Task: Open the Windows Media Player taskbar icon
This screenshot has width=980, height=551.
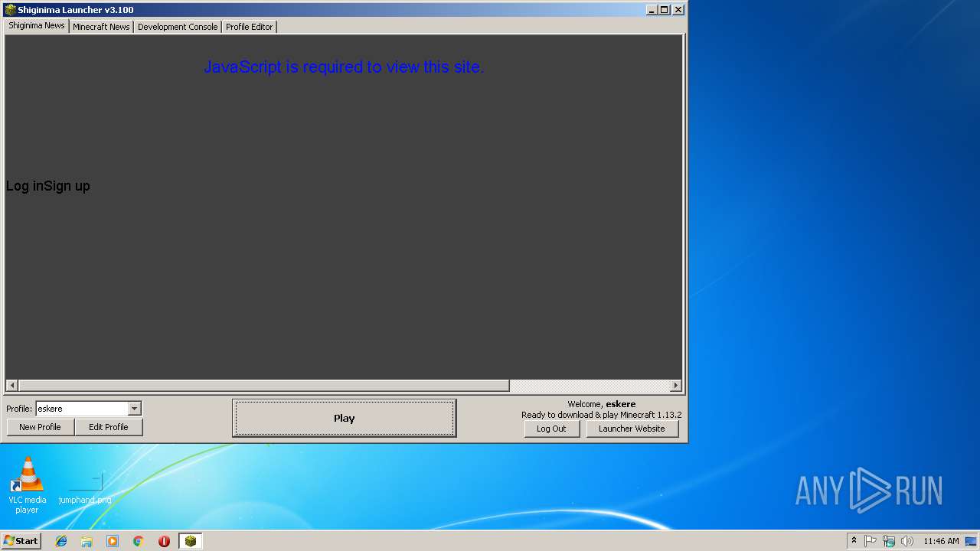Action: click(x=113, y=541)
